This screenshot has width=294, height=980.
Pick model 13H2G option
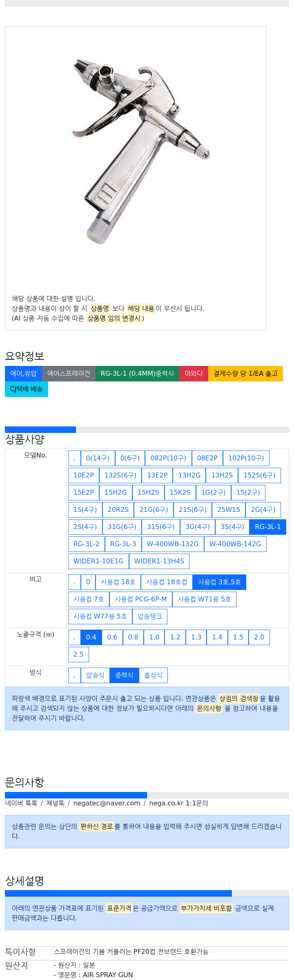pyautogui.click(x=189, y=475)
